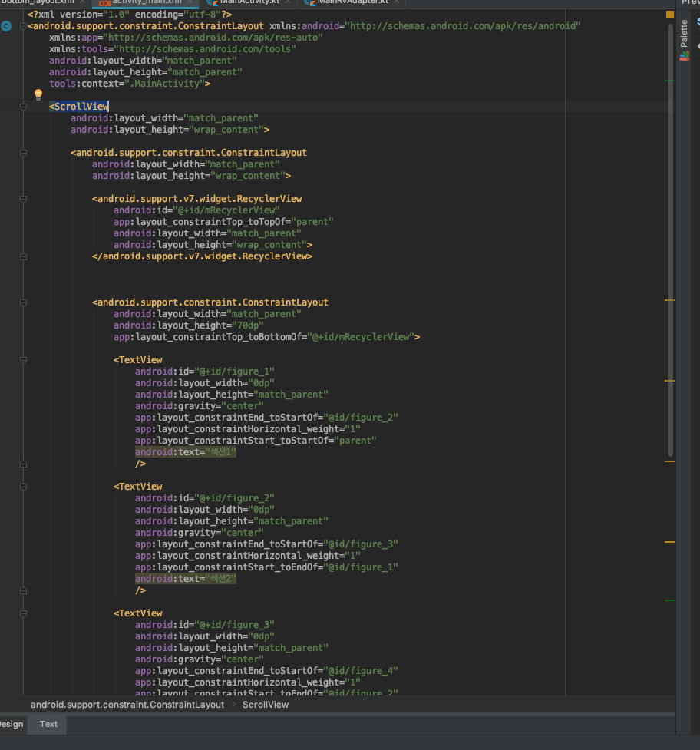The image size is (700, 750).
Task: Click layout_constraintStart_toStartOf="parent" attribute
Action: 256,441
